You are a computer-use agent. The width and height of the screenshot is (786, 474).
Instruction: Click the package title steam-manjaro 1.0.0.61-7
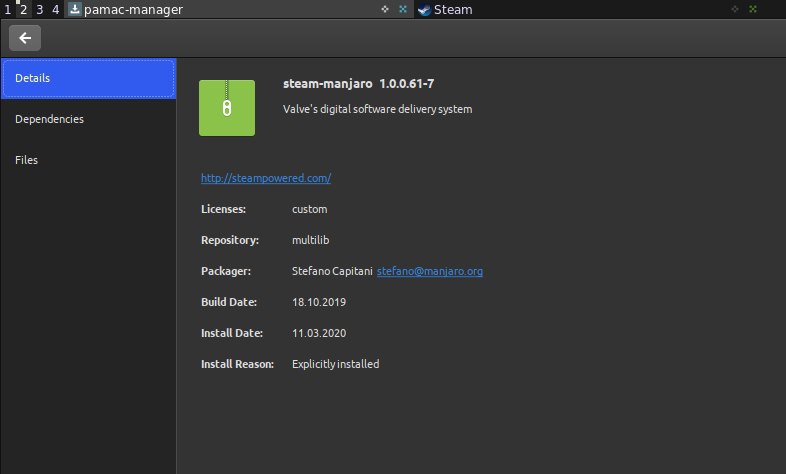click(358, 84)
